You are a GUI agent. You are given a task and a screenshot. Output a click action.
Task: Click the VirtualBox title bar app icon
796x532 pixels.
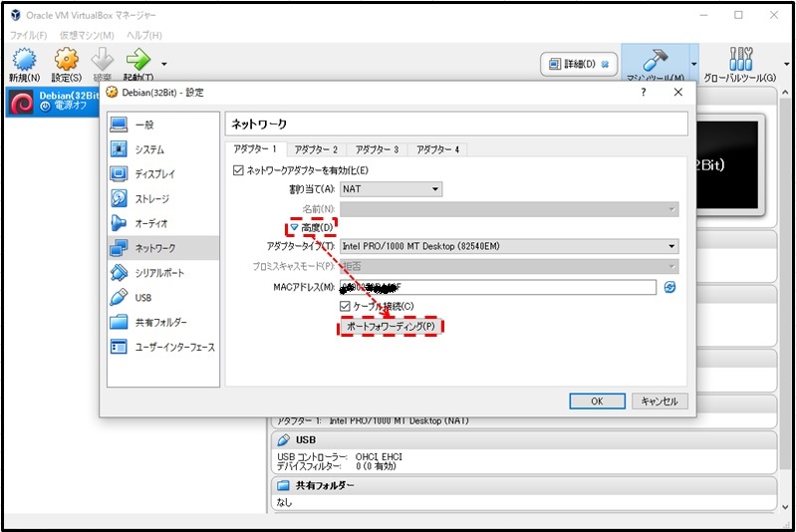(16, 15)
